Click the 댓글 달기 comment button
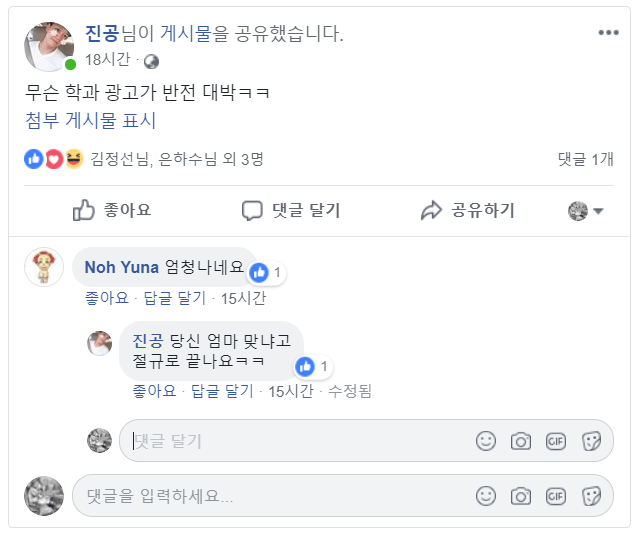The image size is (641, 537). pyautogui.click(x=291, y=210)
